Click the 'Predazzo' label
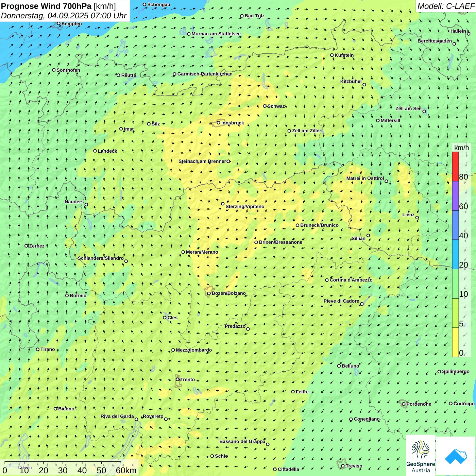476x476 pixels. [235, 326]
